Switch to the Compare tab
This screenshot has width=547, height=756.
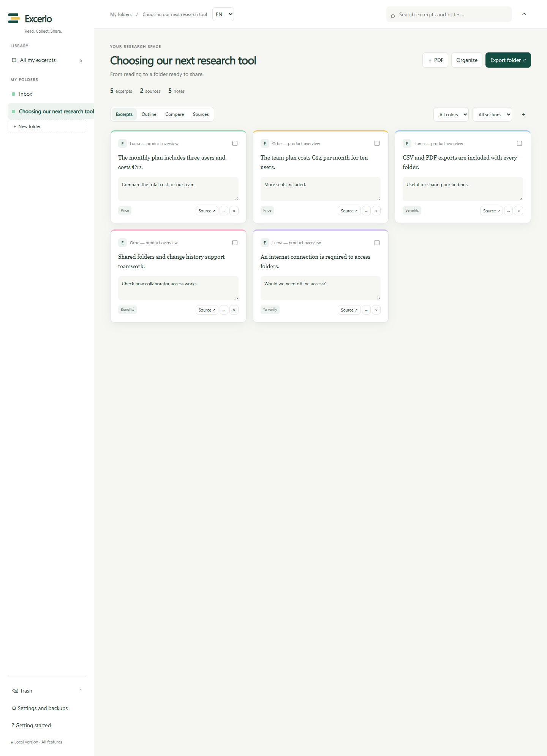tap(175, 114)
